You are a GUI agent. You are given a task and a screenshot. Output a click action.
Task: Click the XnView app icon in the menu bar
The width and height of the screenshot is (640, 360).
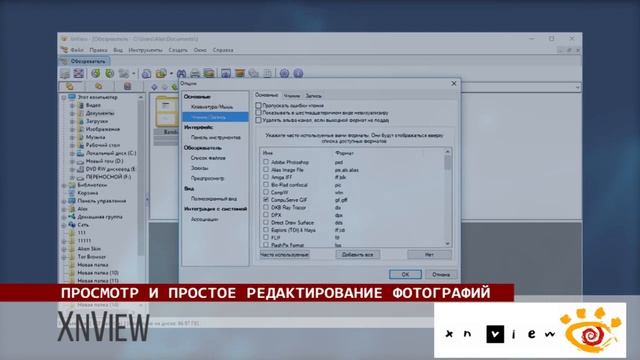[64, 50]
